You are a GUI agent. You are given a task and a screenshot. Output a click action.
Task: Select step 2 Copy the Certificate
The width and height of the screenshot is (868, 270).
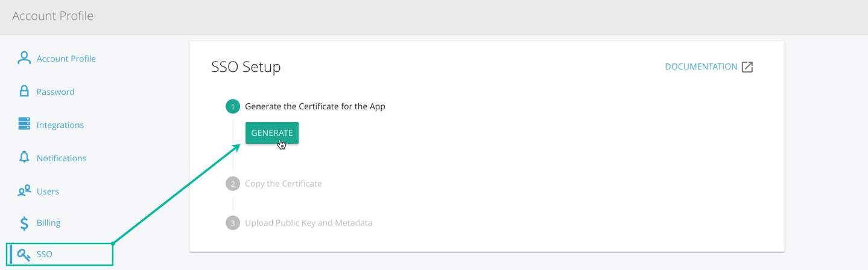coord(283,184)
